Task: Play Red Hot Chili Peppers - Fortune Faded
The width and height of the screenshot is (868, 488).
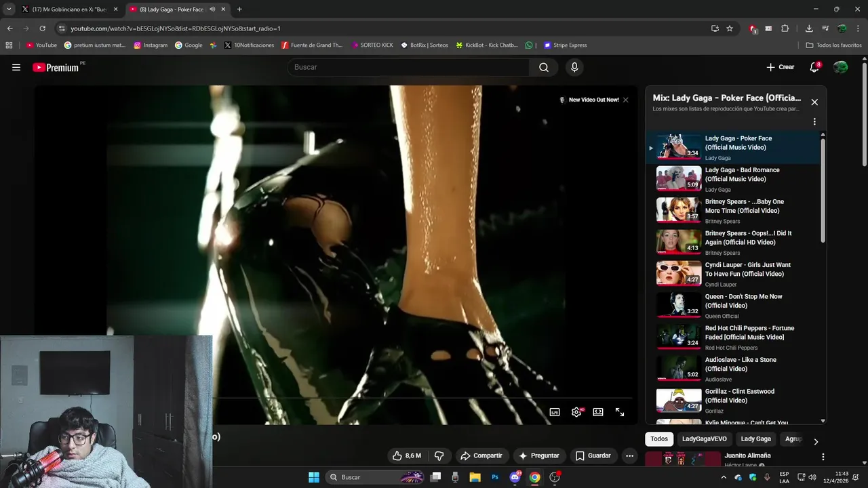Action: (x=732, y=338)
